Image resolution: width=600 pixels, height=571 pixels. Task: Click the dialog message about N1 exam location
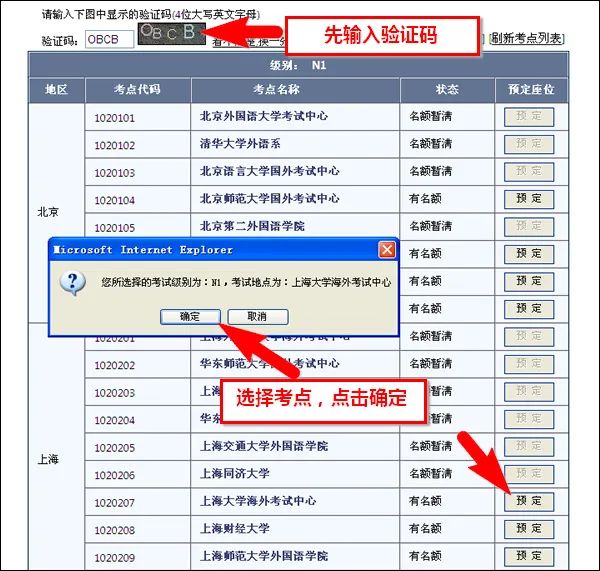pyautogui.click(x=246, y=283)
